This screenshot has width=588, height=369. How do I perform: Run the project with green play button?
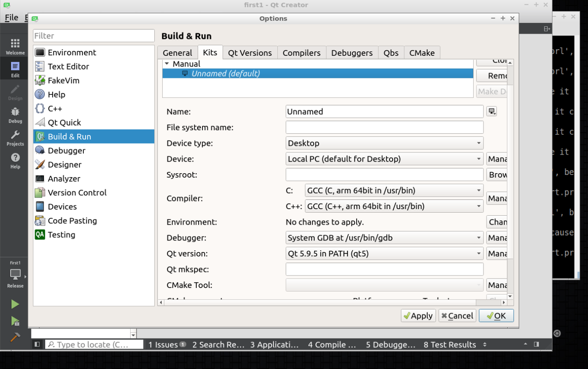[15, 304]
